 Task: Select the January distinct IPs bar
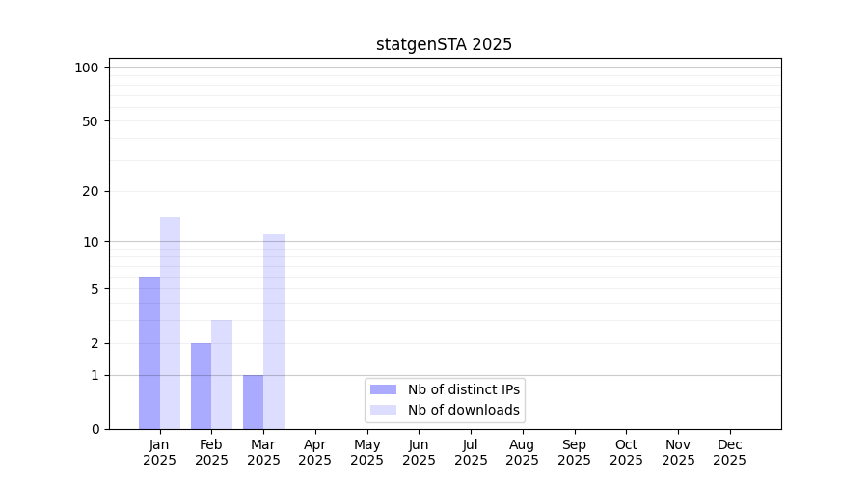point(149,353)
